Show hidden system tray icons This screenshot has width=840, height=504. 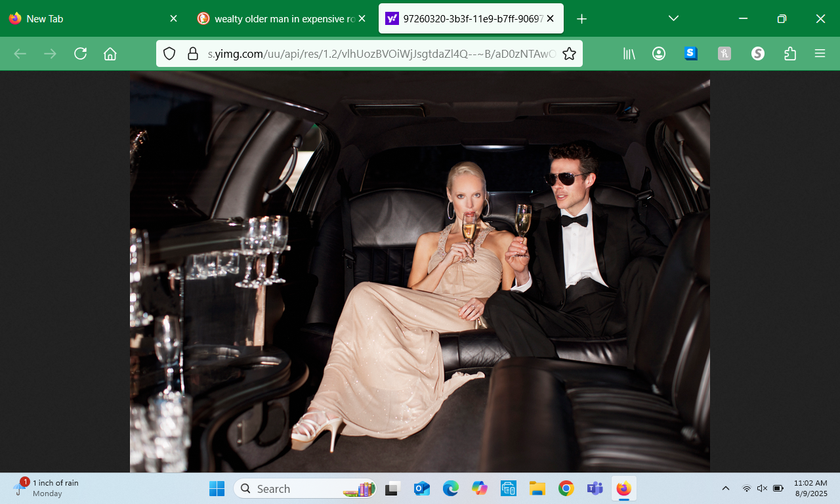click(726, 488)
